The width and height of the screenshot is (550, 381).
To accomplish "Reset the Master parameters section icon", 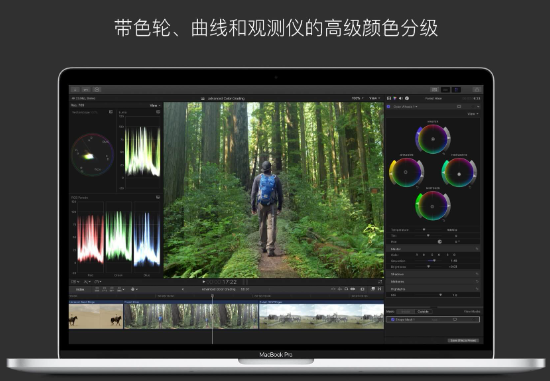I will [477, 249].
